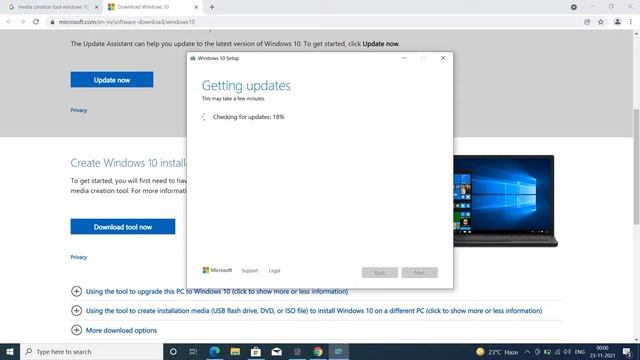This screenshot has width=640, height=360.
Task: Open Privacy link under Update now
Action: [x=79, y=110]
